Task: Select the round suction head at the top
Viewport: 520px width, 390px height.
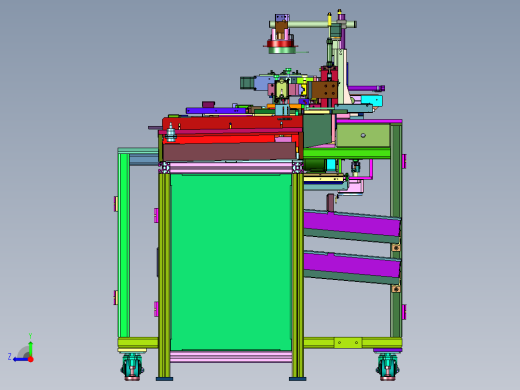Action: [x=281, y=46]
